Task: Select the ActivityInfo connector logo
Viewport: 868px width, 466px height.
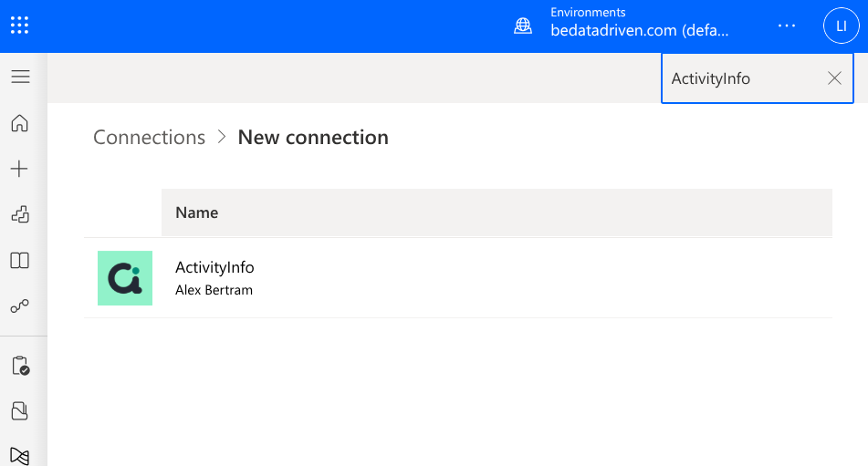Action: coord(125,278)
